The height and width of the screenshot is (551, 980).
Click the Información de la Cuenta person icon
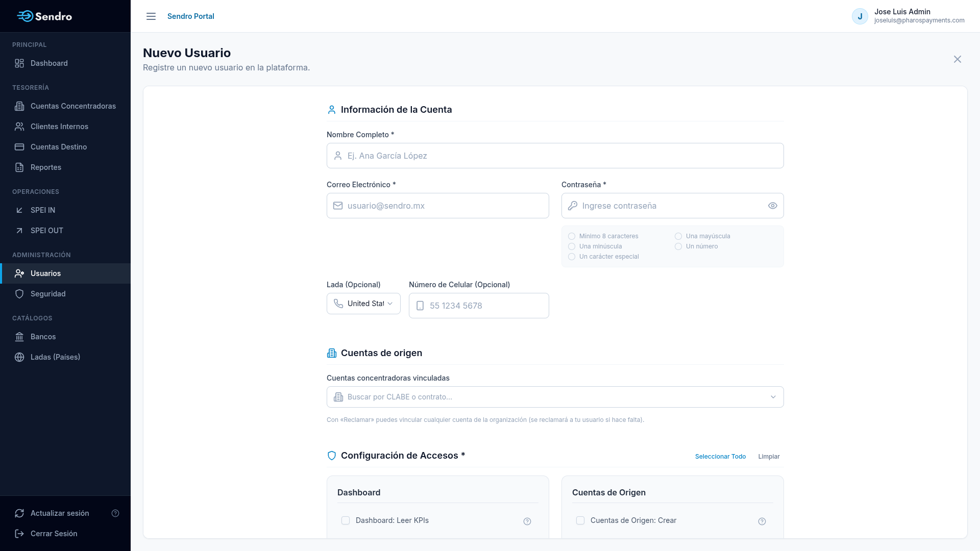pyautogui.click(x=332, y=110)
